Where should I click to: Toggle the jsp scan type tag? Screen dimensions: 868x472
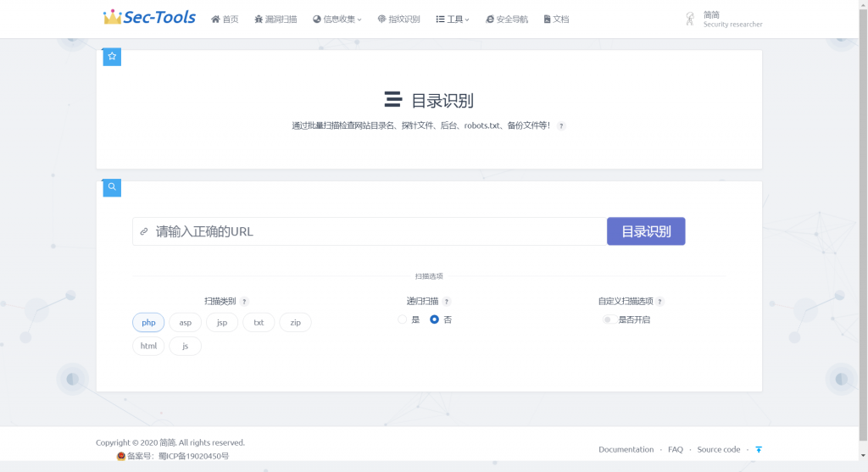tap(222, 323)
